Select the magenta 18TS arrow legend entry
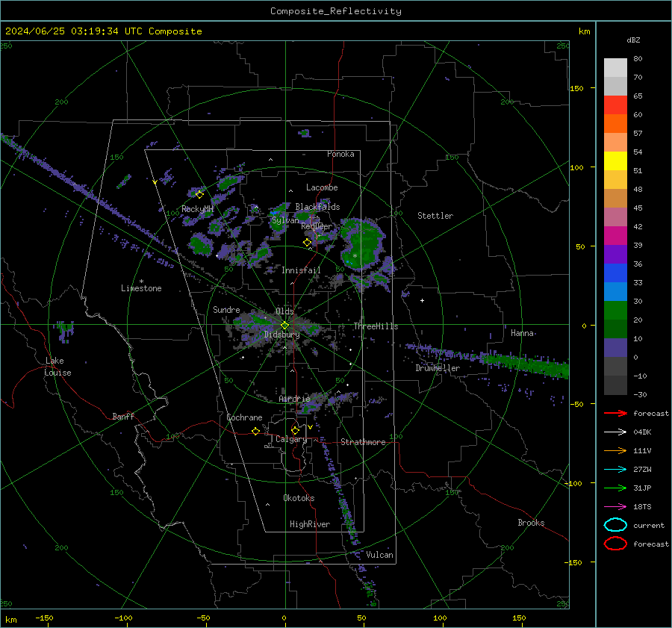The width and height of the screenshot is (672, 628). coord(615,507)
